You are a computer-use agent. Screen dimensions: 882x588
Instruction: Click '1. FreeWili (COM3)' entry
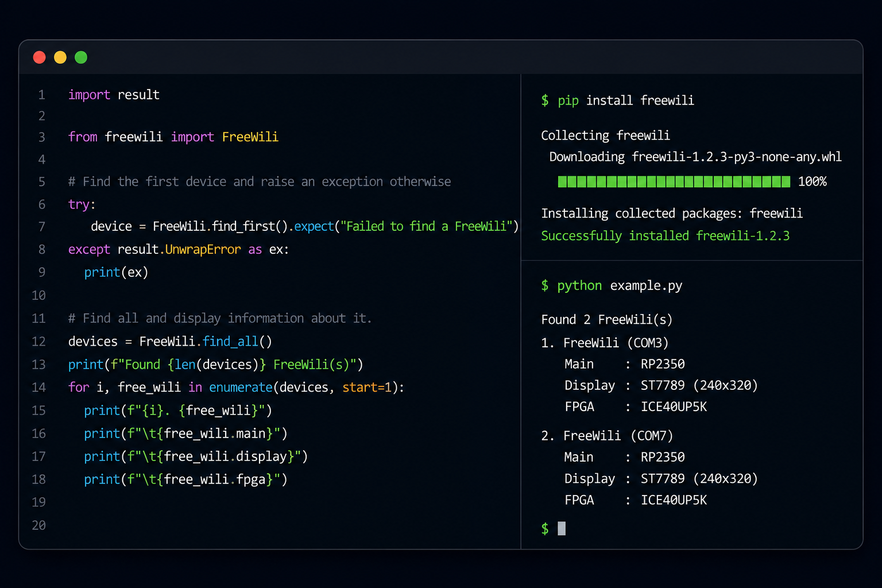click(x=605, y=343)
